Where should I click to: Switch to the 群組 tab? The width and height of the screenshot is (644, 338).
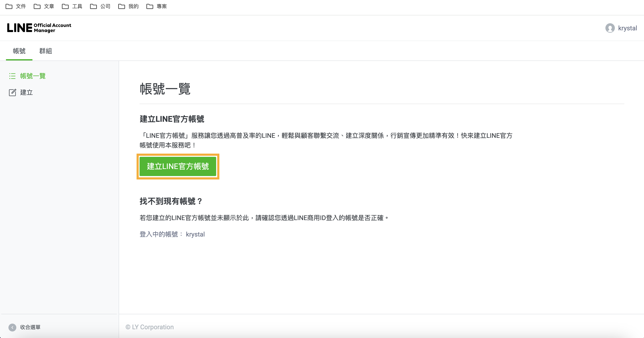coord(45,51)
